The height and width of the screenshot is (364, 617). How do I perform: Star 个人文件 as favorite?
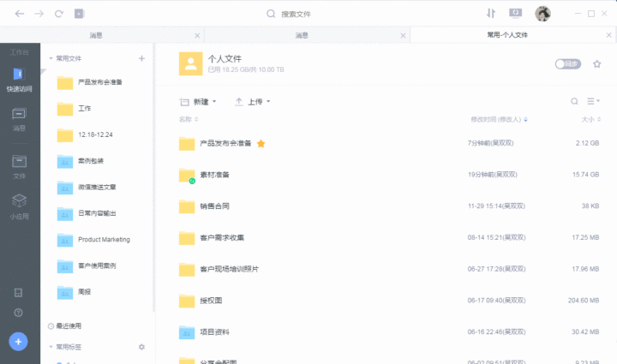tap(597, 64)
